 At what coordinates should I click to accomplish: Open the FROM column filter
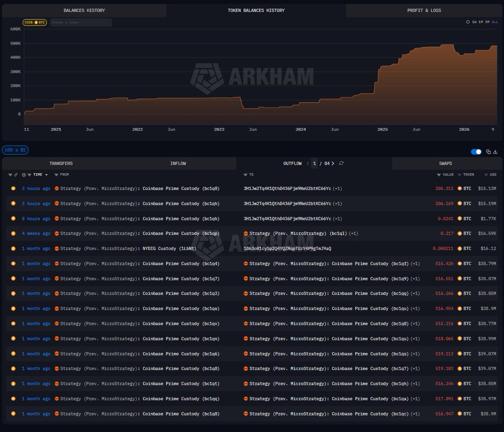coord(56,175)
